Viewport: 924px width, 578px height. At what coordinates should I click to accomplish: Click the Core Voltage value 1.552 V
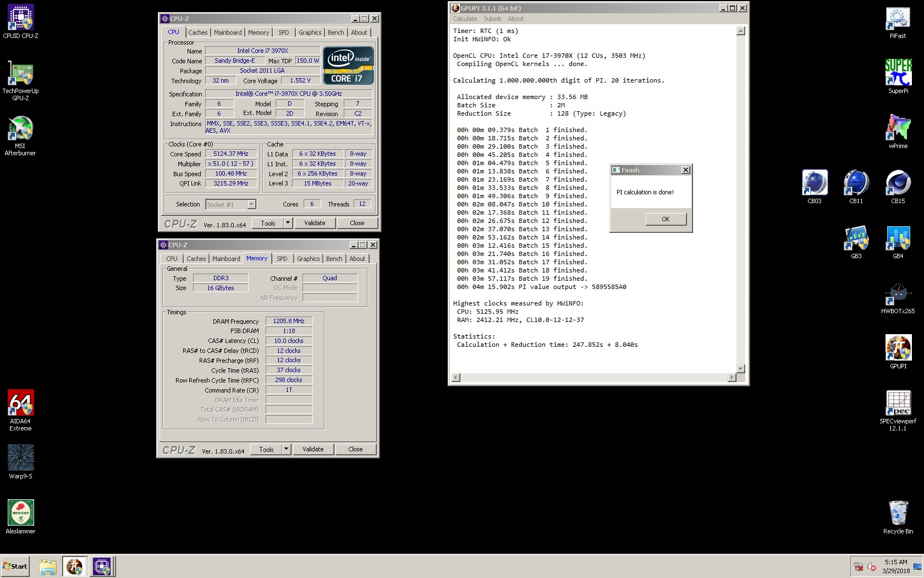300,80
